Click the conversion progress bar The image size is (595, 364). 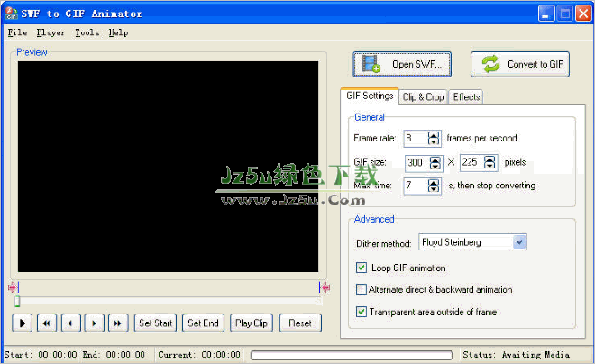(352, 355)
